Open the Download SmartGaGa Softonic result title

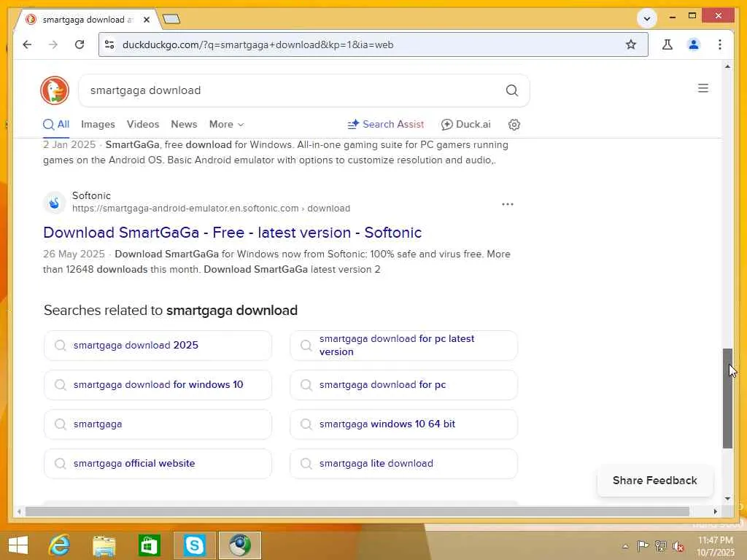tap(233, 233)
